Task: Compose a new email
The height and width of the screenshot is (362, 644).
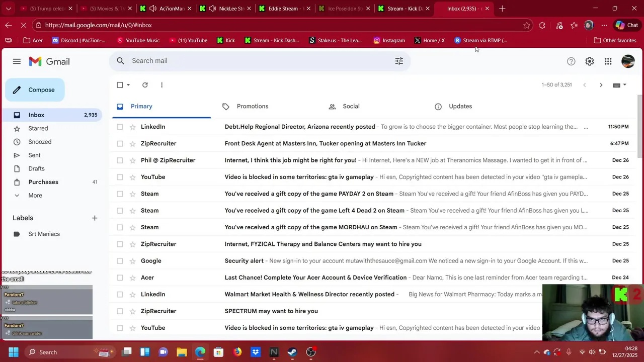Action: pos(35,90)
